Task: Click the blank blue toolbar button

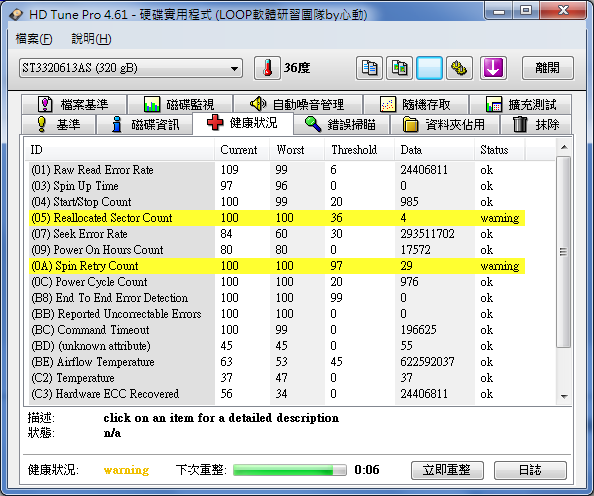Action: (429, 68)
